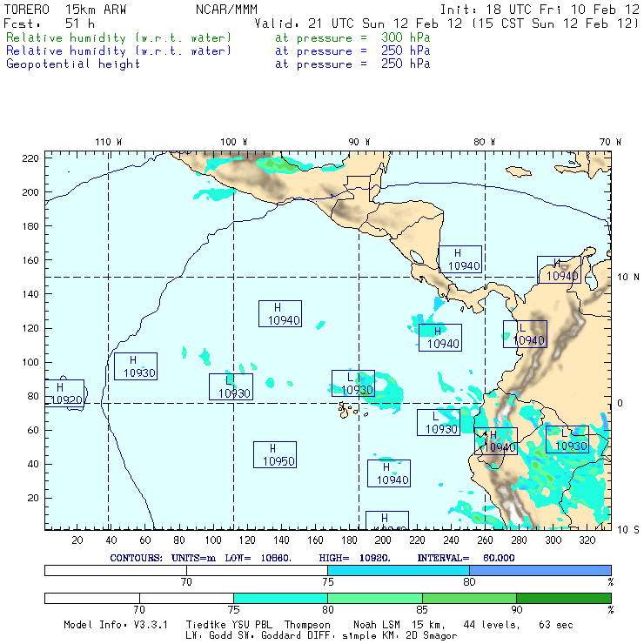Click the 'Geopotential height' legend text
The image size is (644, 644).
click(73, 64)
